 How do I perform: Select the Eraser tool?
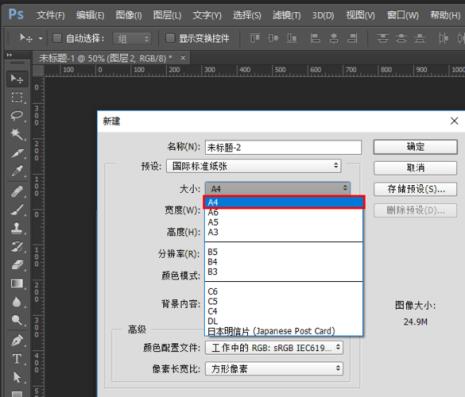(17, 265)
